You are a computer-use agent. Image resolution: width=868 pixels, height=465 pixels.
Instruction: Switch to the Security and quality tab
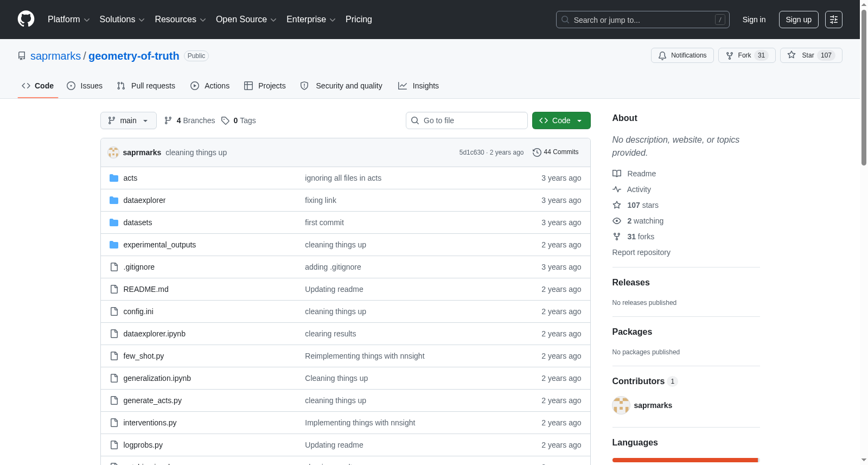coord(341,86)
